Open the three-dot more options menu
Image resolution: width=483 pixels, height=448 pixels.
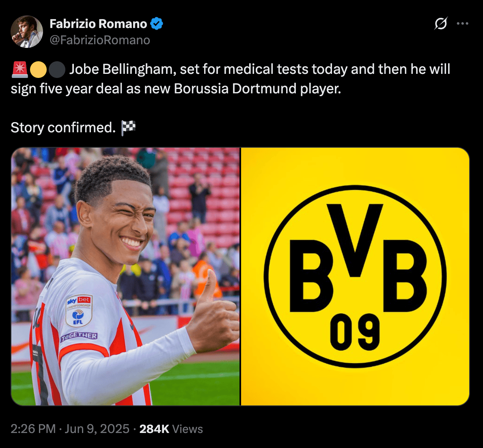[463, 24]
